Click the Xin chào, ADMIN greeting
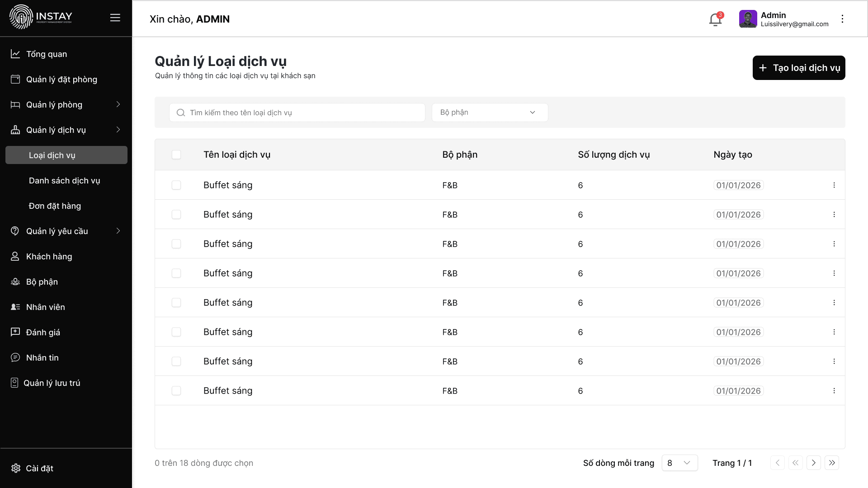The height and width of the screenshot is (488, 868). (x=189, y=19)
